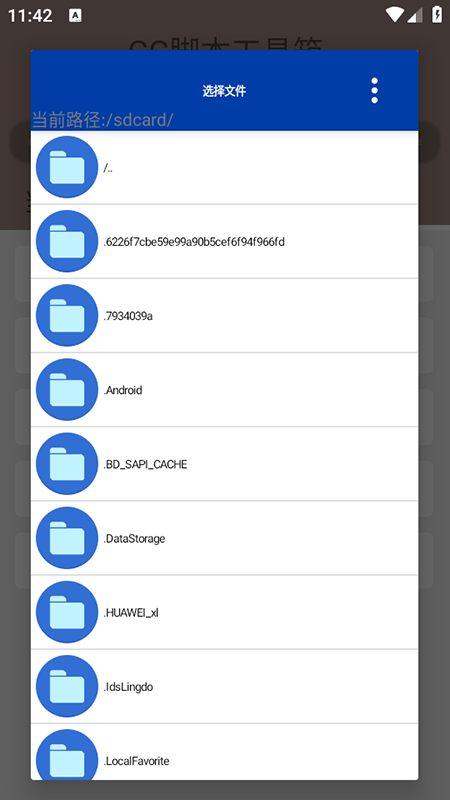The image size is (450, 800).
Task: Select the .7934039a folder name
Action: (x=128, y=316)
